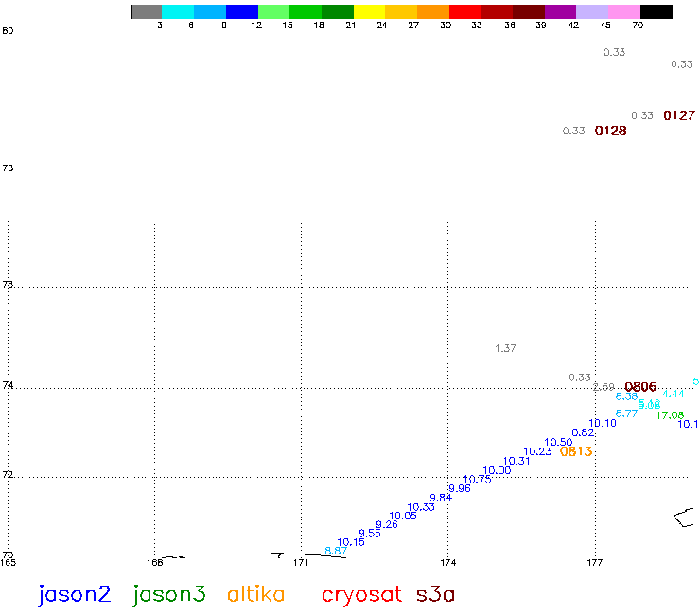Select the 0127 track label
This screenshot has height=615, width=700.
pos(679,115)
